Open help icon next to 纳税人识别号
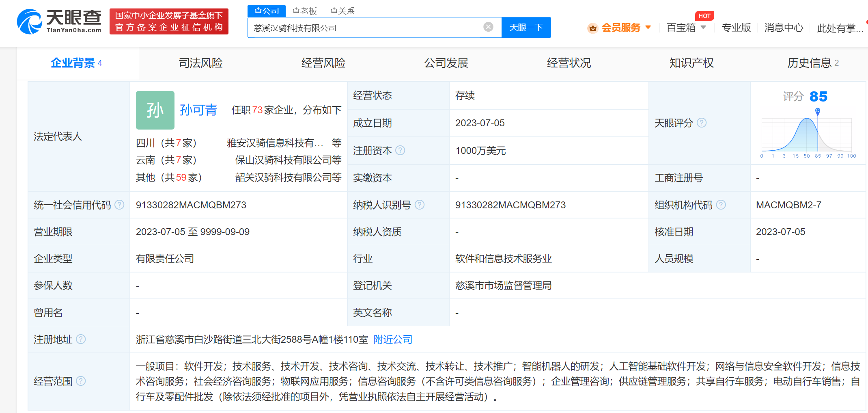Screen dimensions: 868x413 420,205
